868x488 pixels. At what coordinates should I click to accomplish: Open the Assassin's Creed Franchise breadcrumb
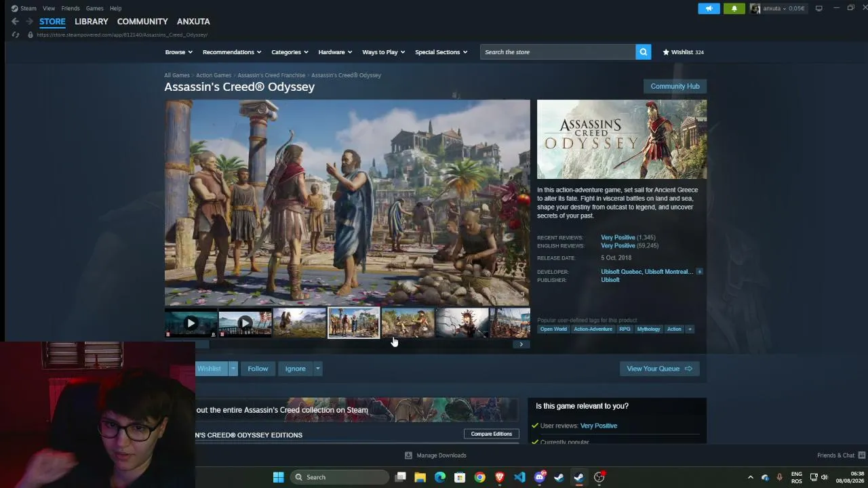click(x=271, y=75)
